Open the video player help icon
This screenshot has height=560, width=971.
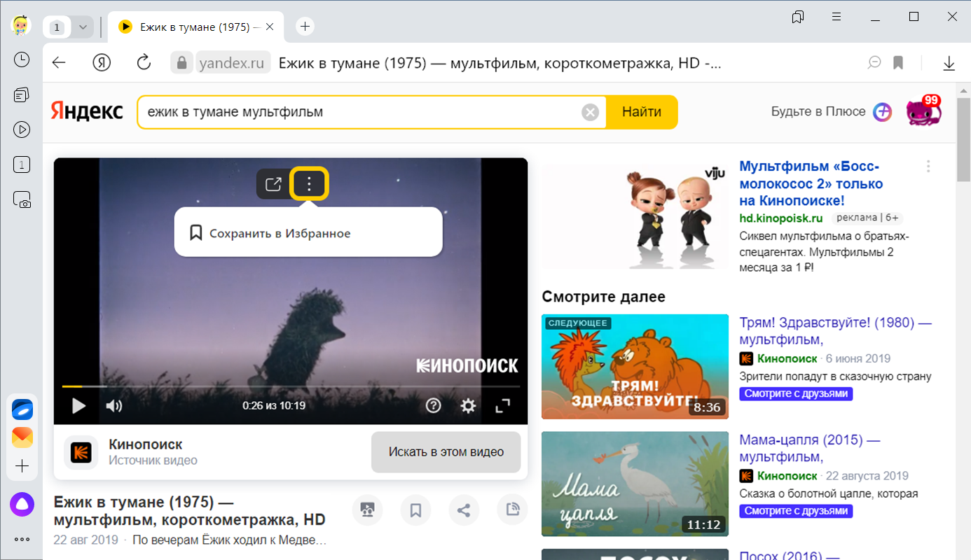[434, 405]
